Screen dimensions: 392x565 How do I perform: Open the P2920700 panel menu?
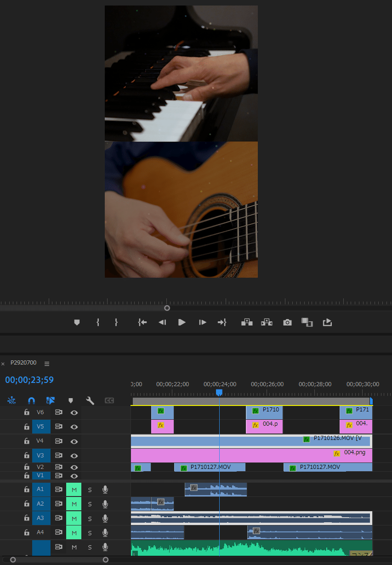coord(46,363)
